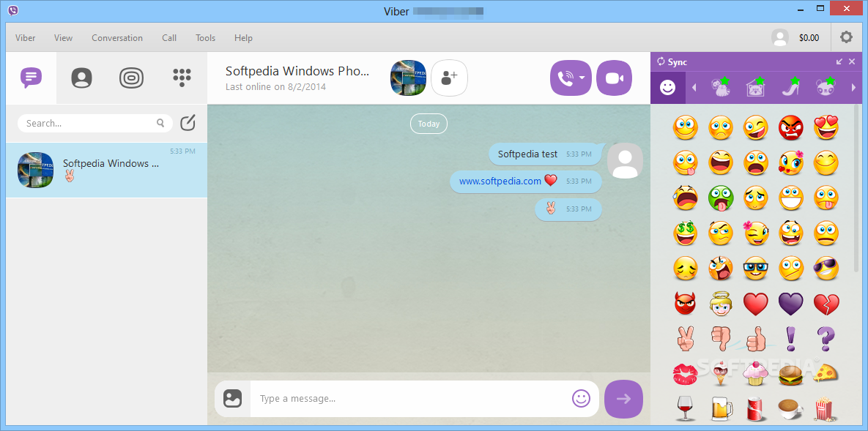The height and width of the screenshot is (431, 868).
Task: Detach the sticker panel
Action: [839, 61]
